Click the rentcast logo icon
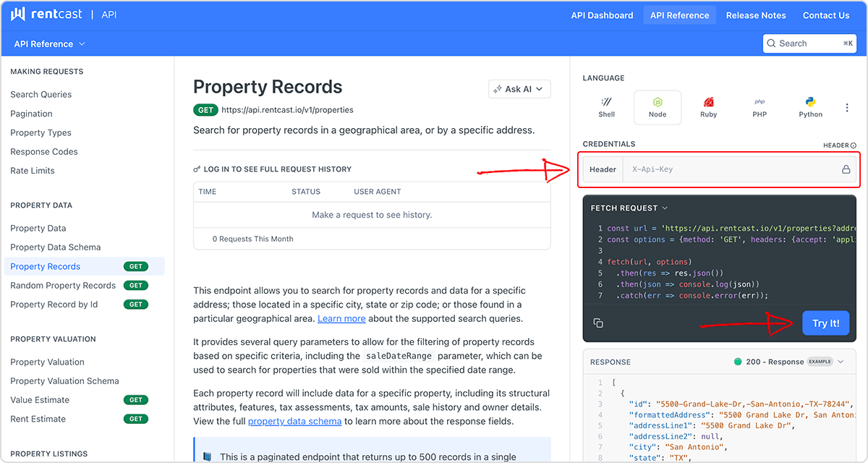Image resolution: width=868 pixels, height=463 pixels. click(x=18, y=14)
